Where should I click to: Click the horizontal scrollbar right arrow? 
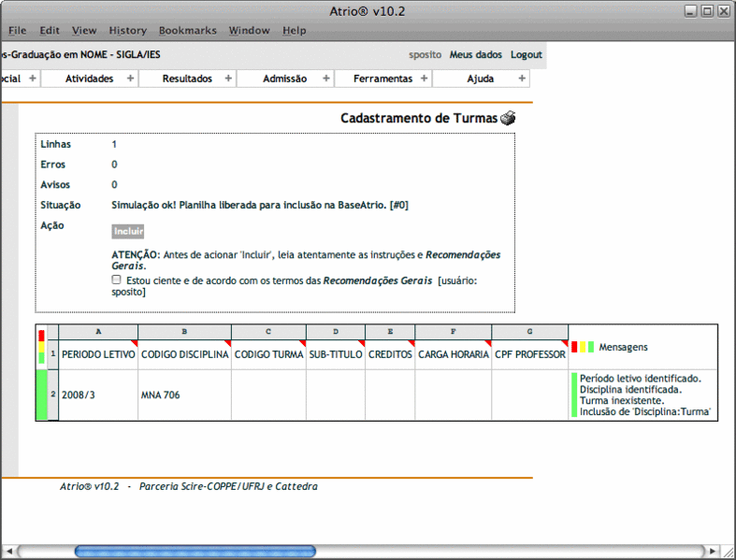[714, 551]
